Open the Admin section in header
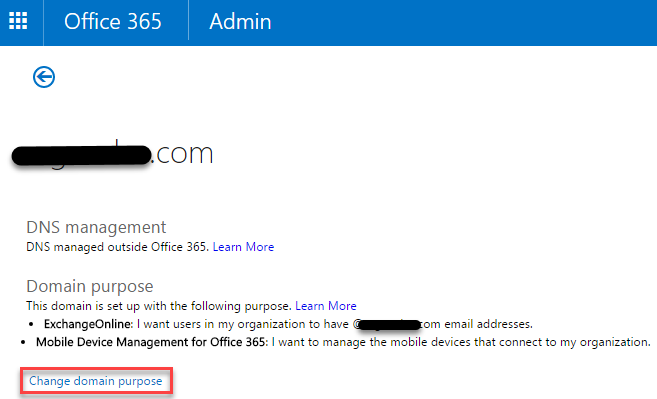The height and width of the screenshot is (399, 657). click(x=241, y=21)
